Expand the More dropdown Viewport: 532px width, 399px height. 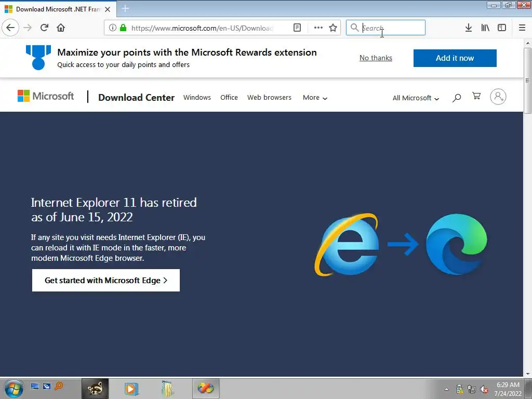click(315, 98)
